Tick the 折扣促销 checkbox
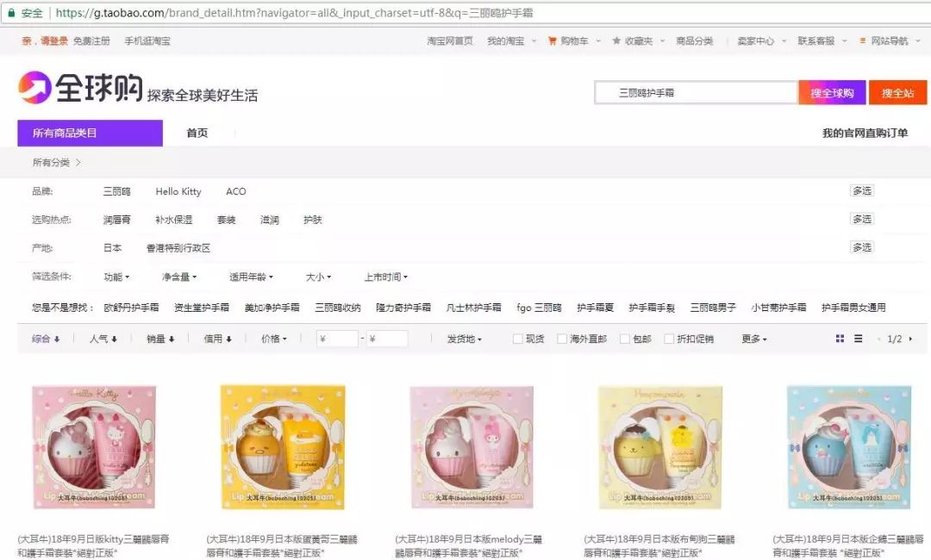 tap(669, 339)
